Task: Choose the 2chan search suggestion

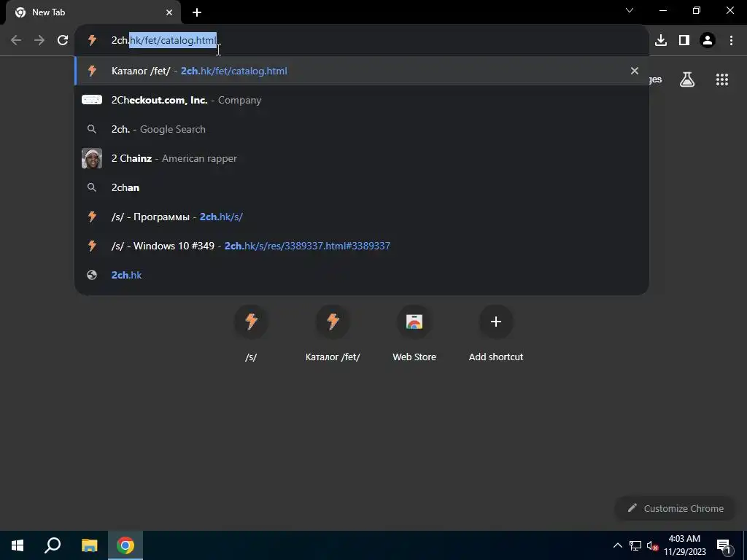Action: [362, 187]
